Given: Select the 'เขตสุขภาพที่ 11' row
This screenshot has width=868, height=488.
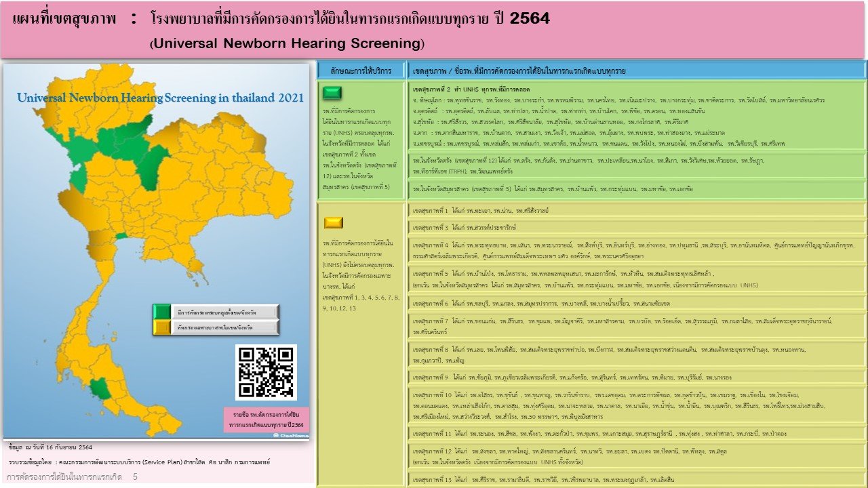Looking at the screenshot, I should (x=636, y=433).
